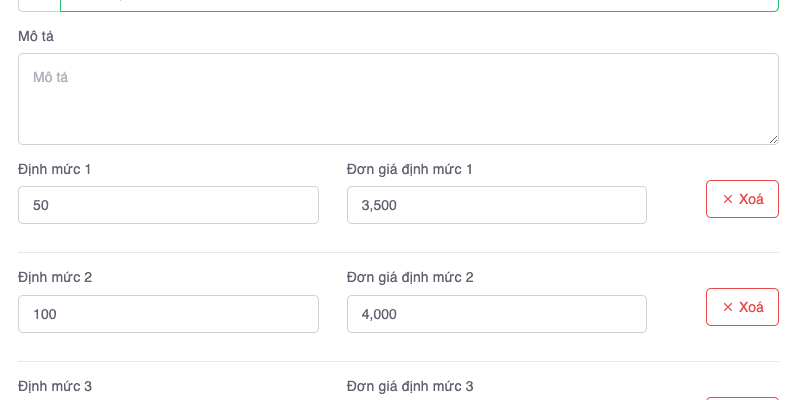
Task: Click the Mô tả textarea resize handle
Action: coord(773,139)
